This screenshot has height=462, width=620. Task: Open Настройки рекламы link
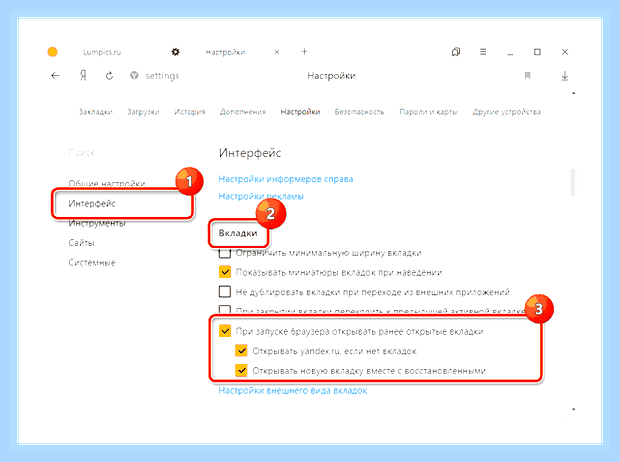point(261,196)
